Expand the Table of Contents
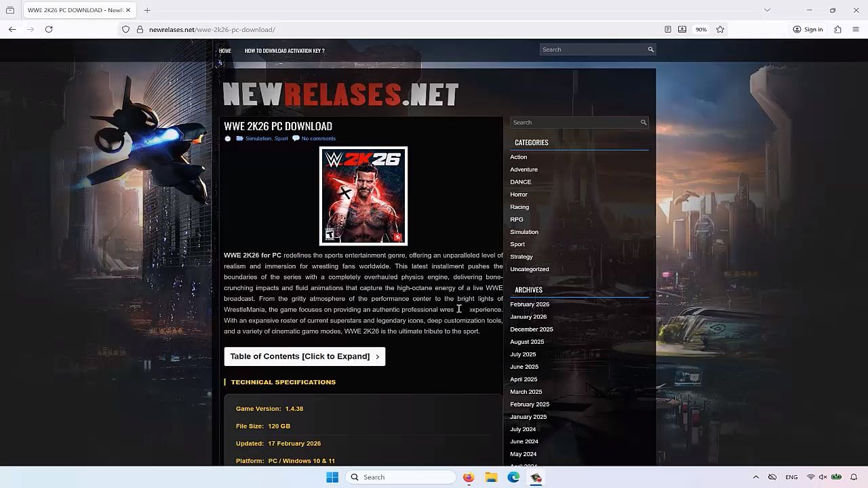868x488 pixels. tap(304, 357)
